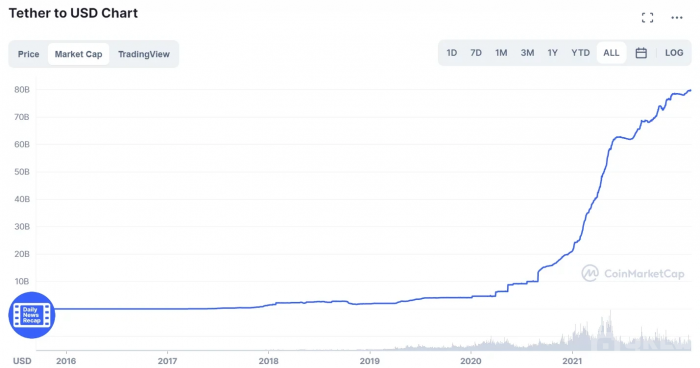Select the 7D time range
Screen dimensions: 700x368
tap(476, 53)
